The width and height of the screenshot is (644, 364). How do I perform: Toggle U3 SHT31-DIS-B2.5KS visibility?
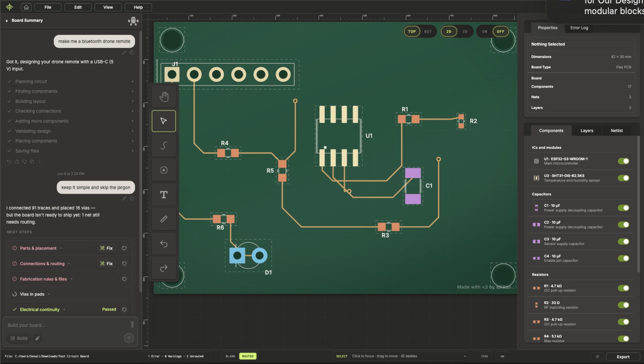point(623,178)
